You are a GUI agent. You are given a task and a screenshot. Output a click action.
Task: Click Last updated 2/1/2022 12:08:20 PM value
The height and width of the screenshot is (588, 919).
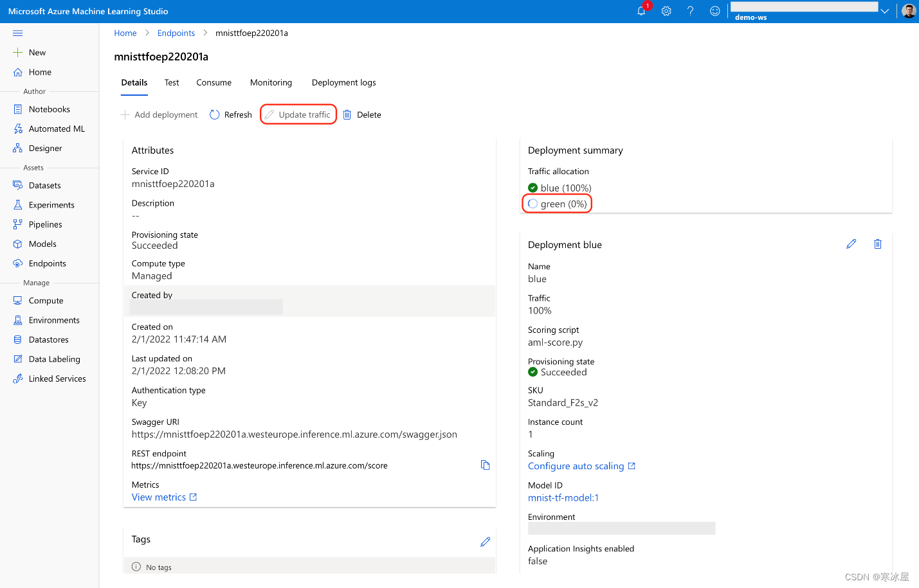click(179, 371)
